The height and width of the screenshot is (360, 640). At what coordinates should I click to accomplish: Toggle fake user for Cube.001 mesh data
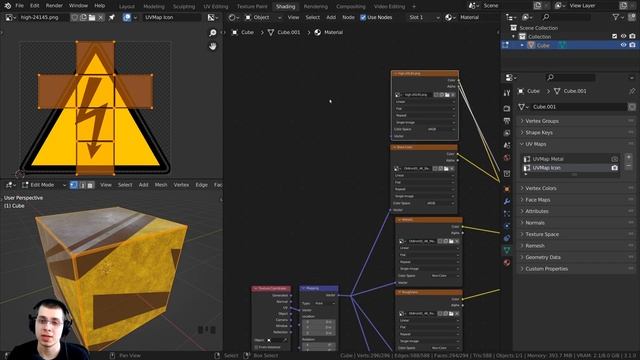coord(632,107)
